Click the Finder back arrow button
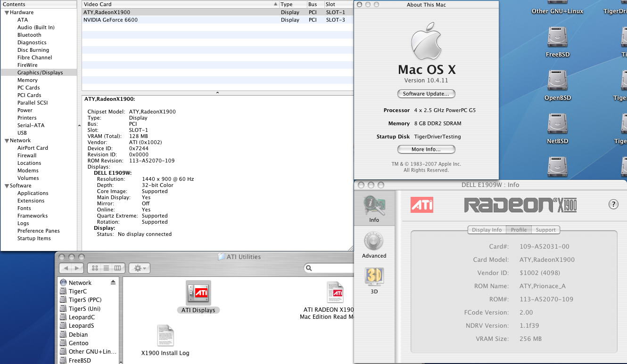This screenshot has height=364, width=627. (66, 268)
